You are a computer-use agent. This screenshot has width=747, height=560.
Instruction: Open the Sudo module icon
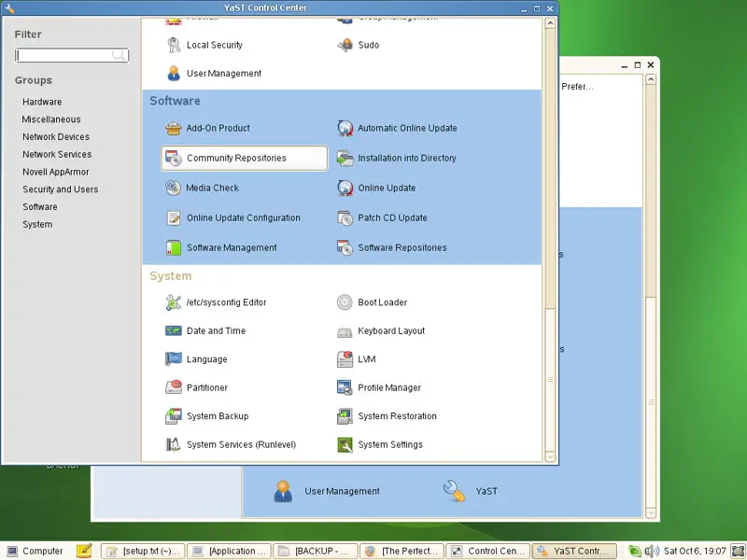coord(345,45)
